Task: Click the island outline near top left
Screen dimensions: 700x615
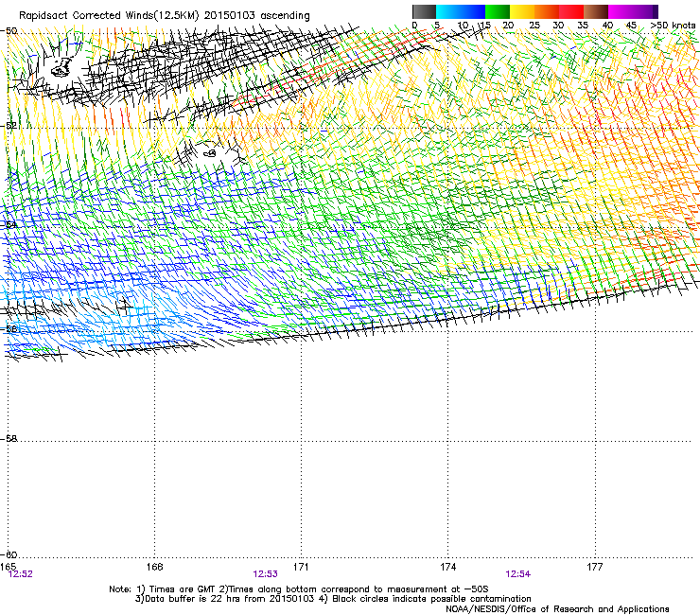Action: click(61, 67)
